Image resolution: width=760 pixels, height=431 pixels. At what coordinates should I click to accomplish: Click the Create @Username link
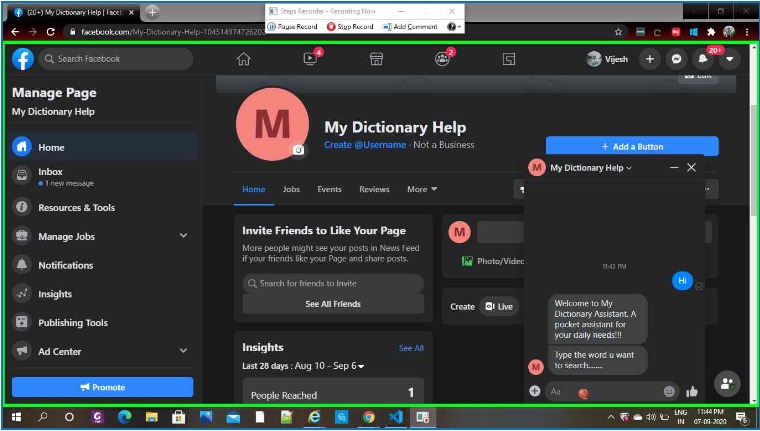pos(365,145)
